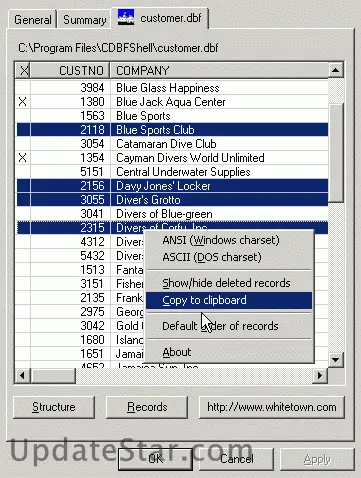Image resolution: width=361 pixels, height=478 pixels.
Task: Select the Blue Jack Aqua Center company cell
Action: pyautogui.click(x=219, y=102)
